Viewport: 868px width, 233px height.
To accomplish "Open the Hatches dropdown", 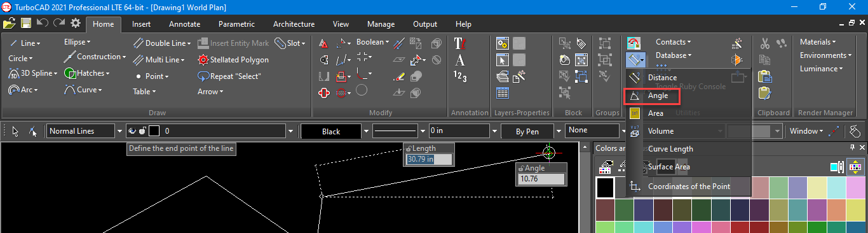I will coord(107,74).
